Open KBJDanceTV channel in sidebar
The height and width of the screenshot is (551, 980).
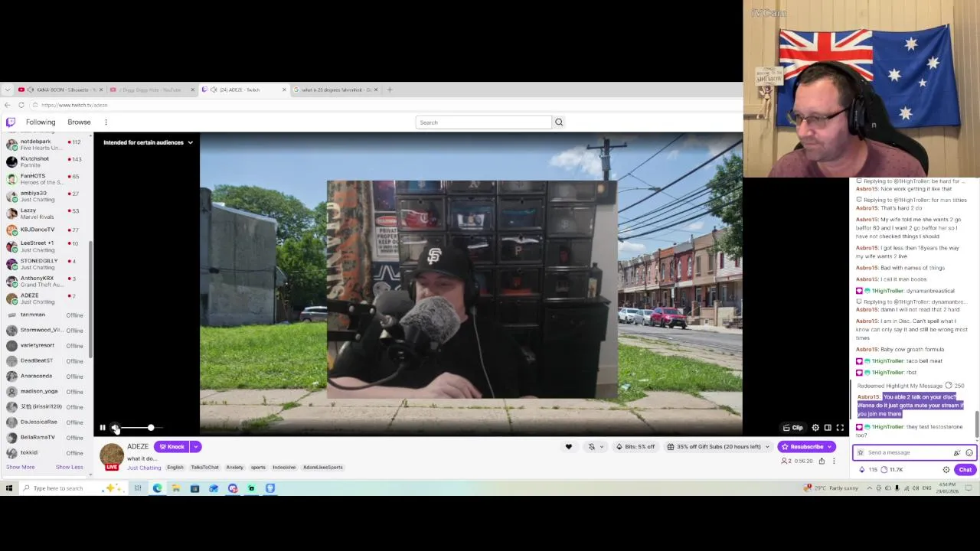[46, 230]
